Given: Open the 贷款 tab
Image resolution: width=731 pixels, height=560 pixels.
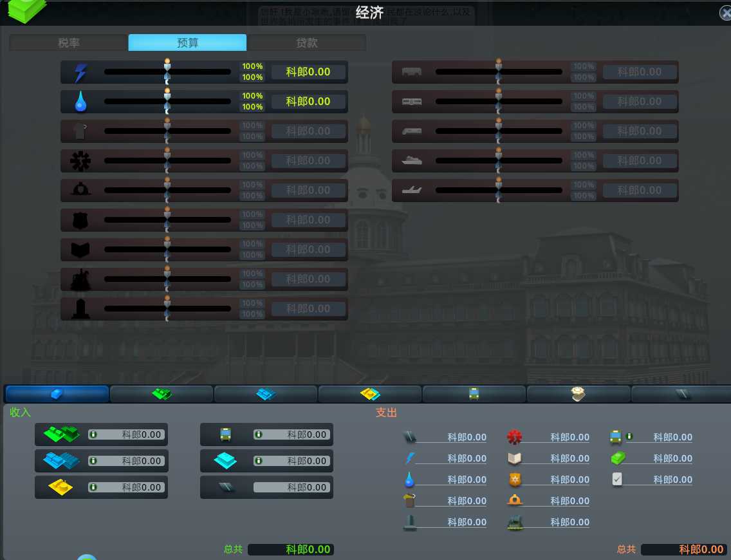Looking at the screenshot, I should coord(306,43).
